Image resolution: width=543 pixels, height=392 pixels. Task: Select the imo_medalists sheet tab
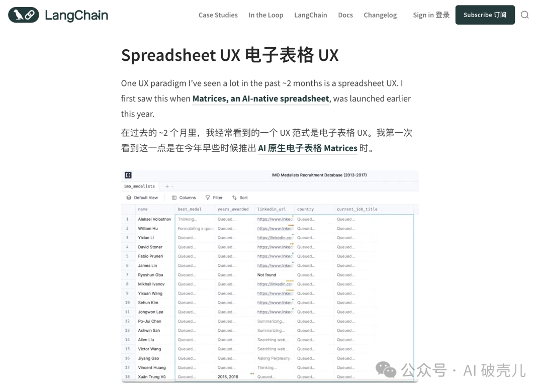coord(139,186)
